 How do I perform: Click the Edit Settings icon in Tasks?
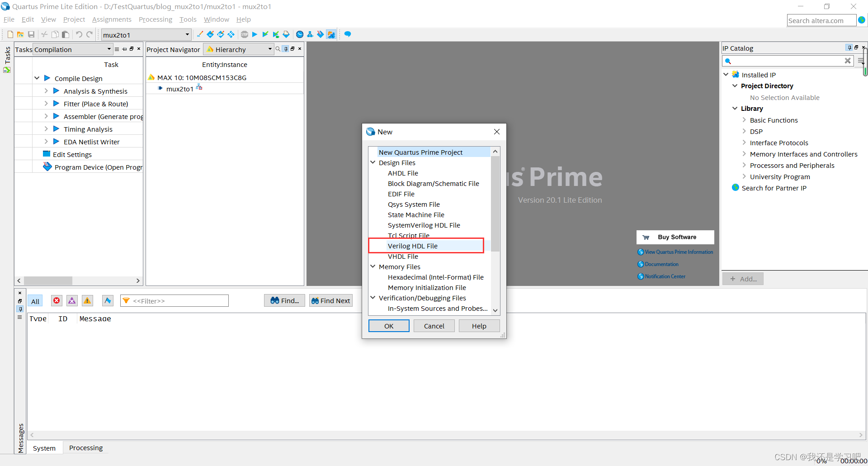pos(47,154)
